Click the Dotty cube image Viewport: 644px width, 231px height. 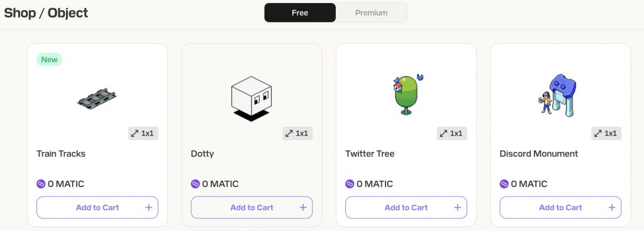252,99
